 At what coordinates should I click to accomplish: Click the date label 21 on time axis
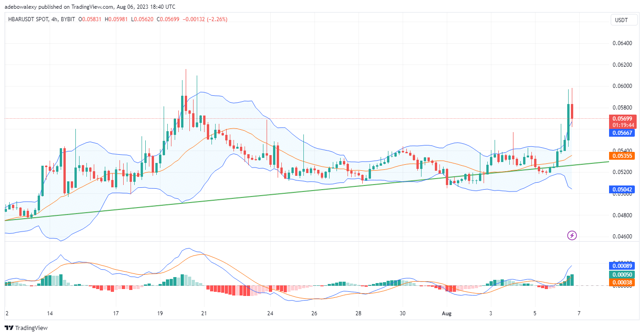pos(204,313)
